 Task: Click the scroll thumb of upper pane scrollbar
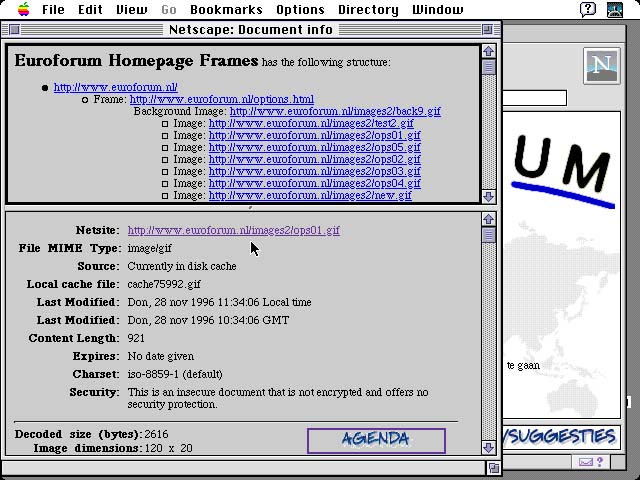point(489,67)
